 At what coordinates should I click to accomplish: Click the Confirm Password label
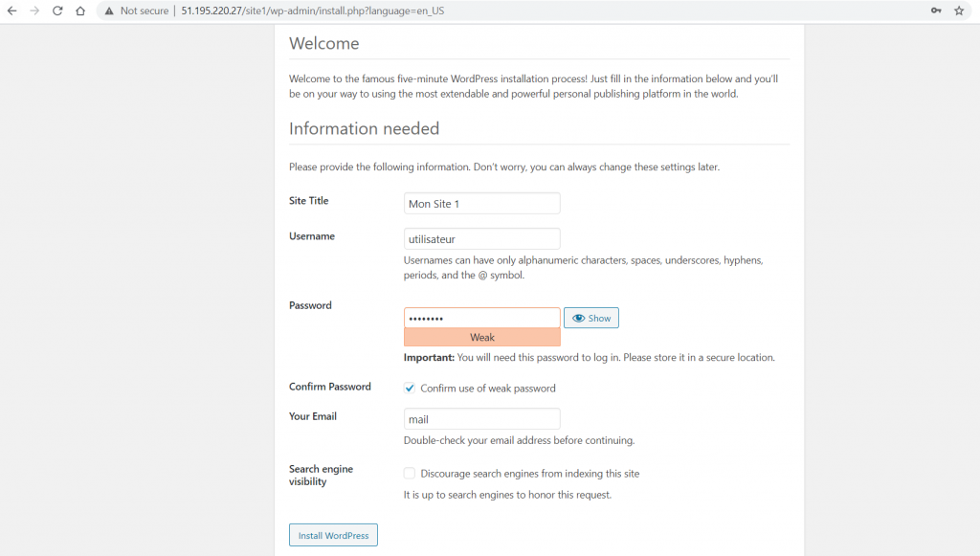330,387
